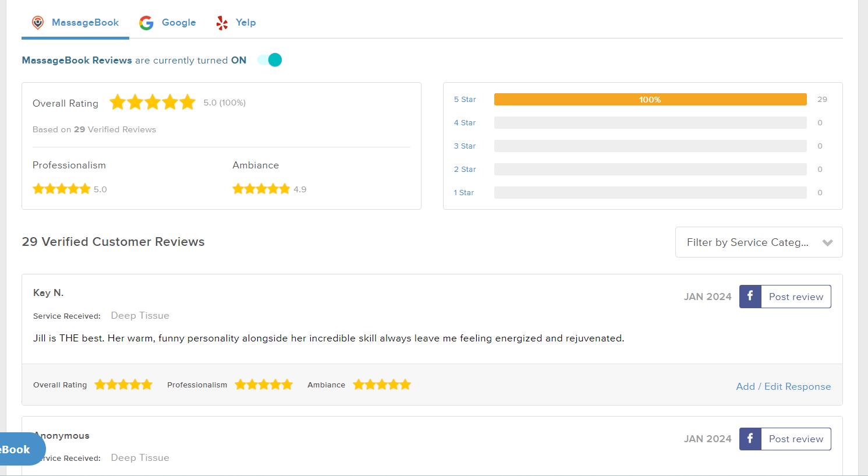Image resolution: width=868 pixels, height=476 pixels.
Task: Click Add / Edit Response for Kay N.
Action: (x=784, y=386)
